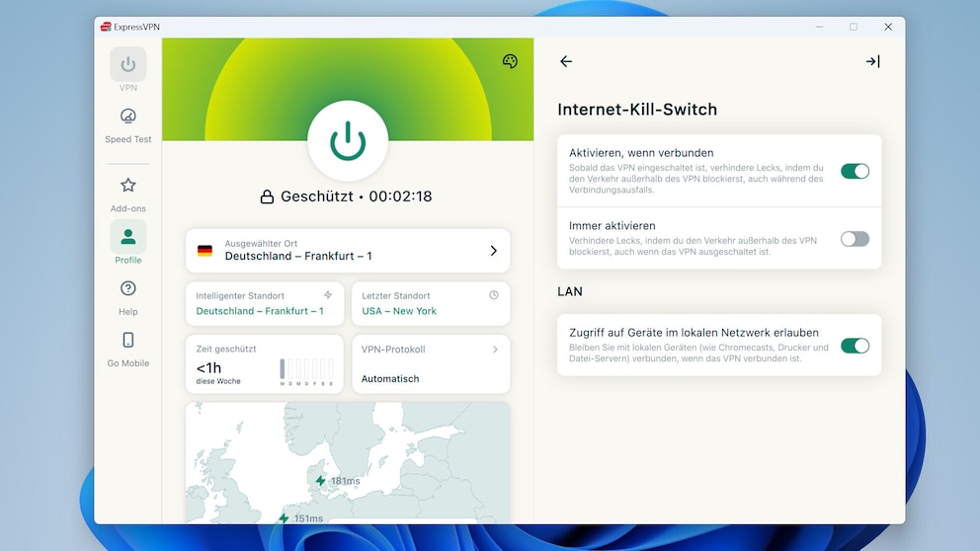
Task: Toggle 'Aktivieren, wenn verbunden' switch
Action: point(855,171)
